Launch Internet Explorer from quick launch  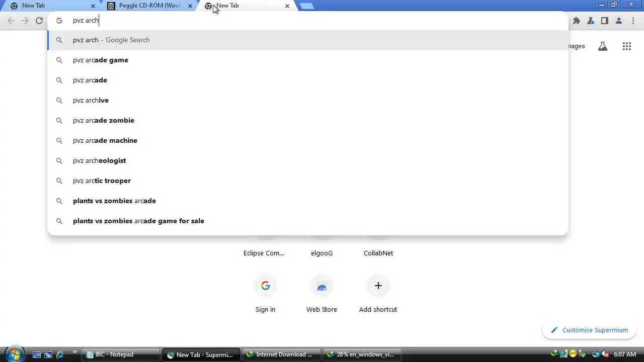click(x=60, y=354)
